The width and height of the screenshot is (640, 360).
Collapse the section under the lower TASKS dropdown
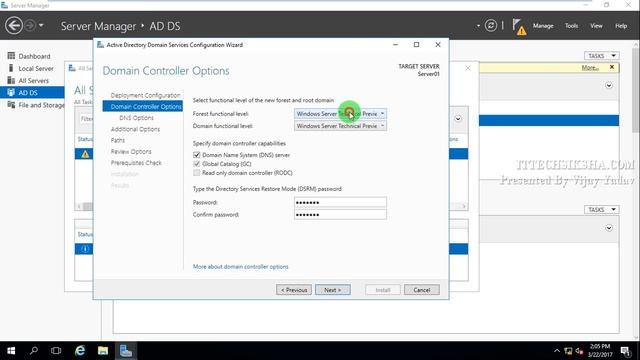click(609, 228)
